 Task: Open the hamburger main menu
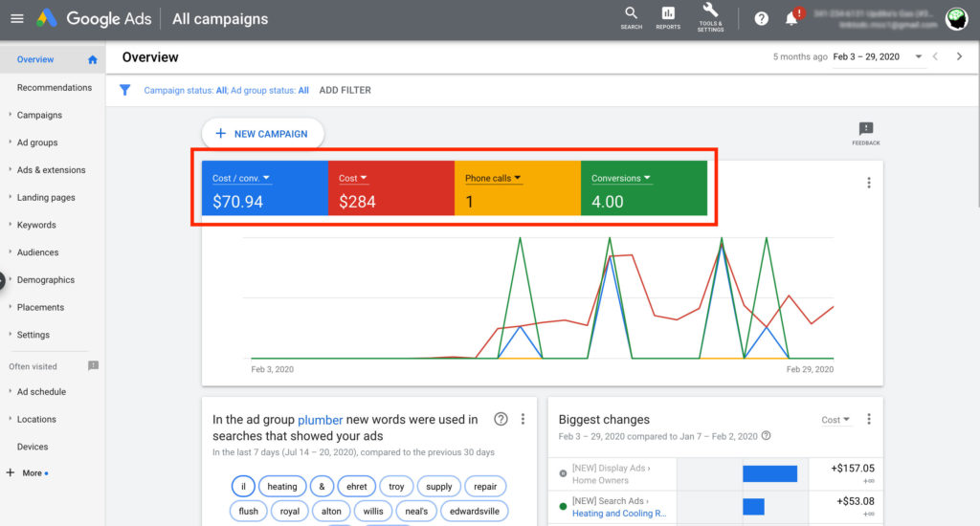[x=17, y=19]
